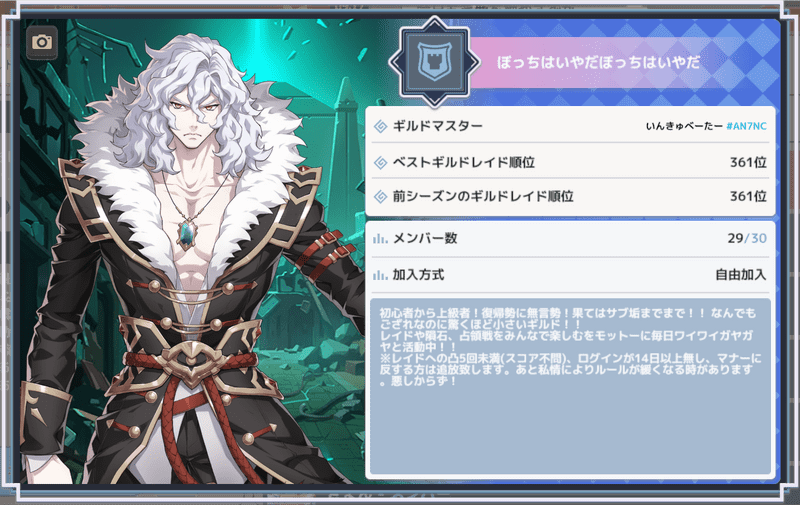This screenshot has height=505, width=800.
Task: Select the 加入方式 row label
Action: coord(418,275)
